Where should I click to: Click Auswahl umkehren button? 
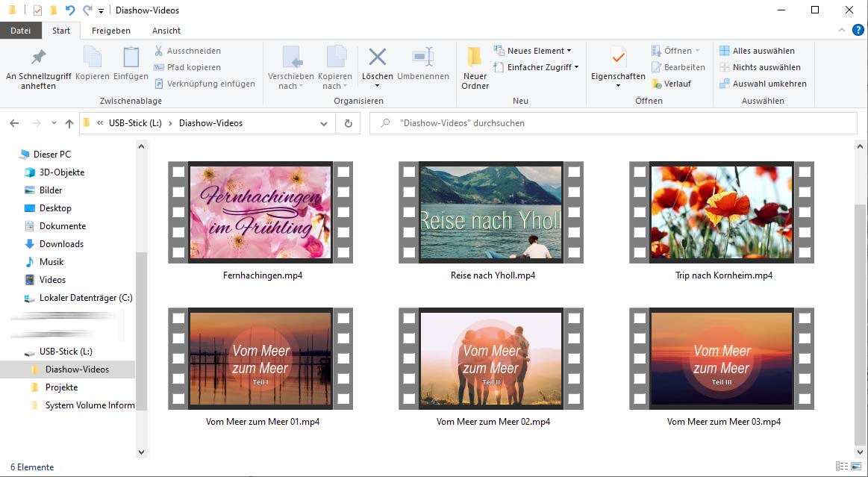click(763, 84)
